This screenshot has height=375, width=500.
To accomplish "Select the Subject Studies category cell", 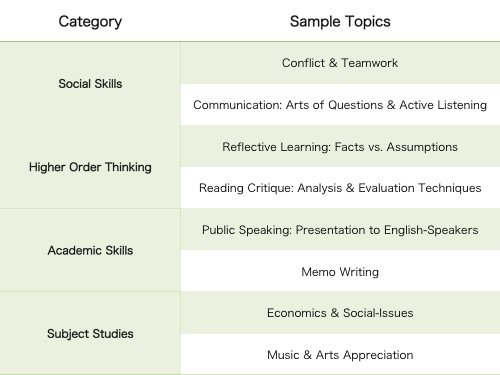I will pos(90,333).
